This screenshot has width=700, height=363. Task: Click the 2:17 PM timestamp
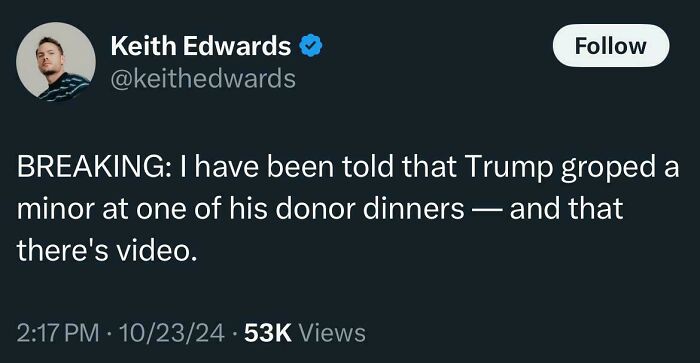point(58,333)
